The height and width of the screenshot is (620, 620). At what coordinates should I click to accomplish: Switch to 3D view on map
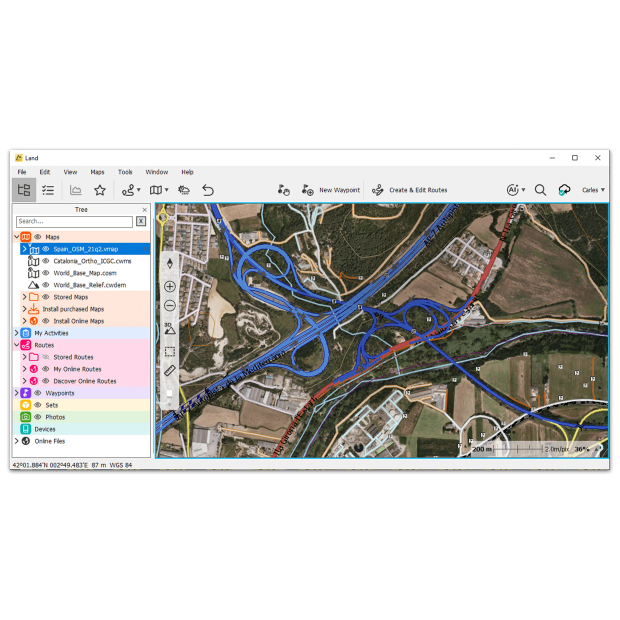click(170, 328)
